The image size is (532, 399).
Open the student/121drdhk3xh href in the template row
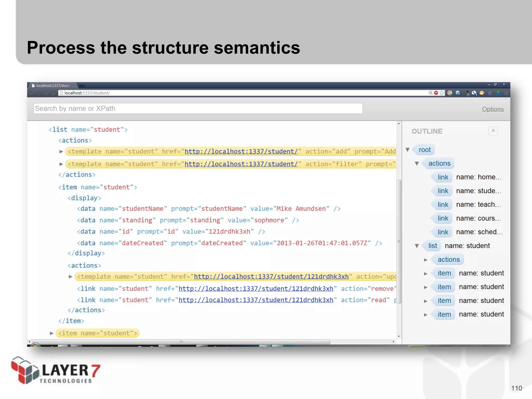coord(271,277)
